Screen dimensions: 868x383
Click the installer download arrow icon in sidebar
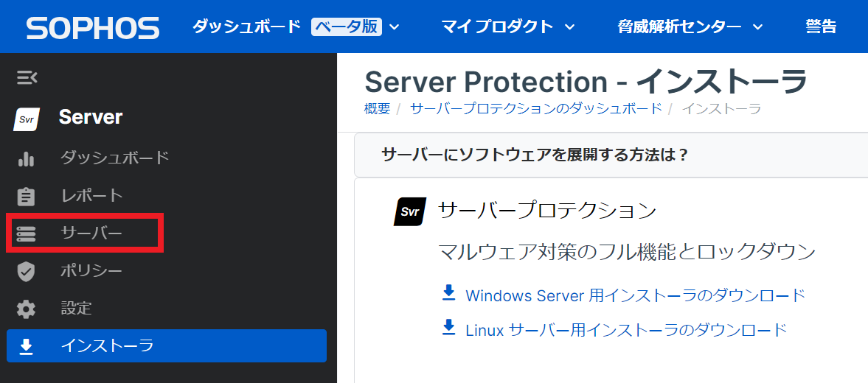tap(27, 346)
